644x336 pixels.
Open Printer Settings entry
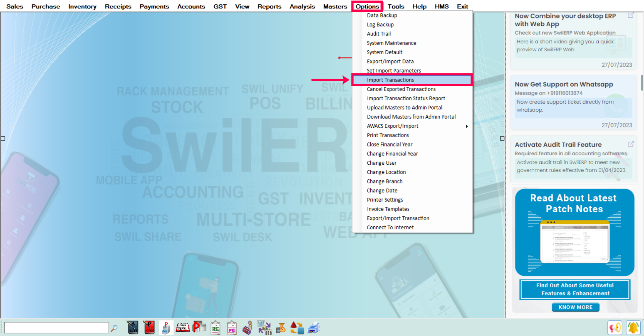(x=412, y=200)
